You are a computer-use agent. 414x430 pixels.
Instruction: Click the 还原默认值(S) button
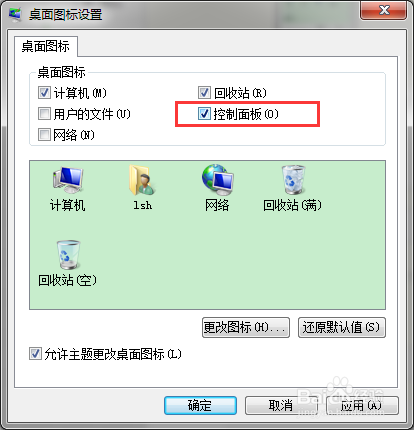click(342, 327)
